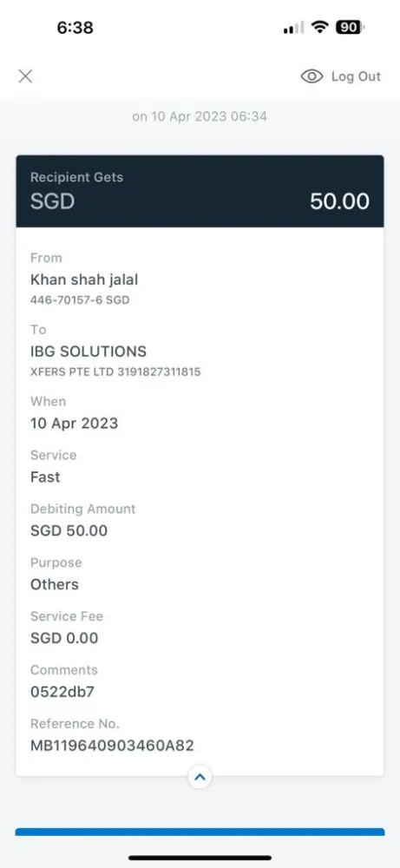Tap the Log Out link
This screenshot has height=868, width=400.
[356, 76]
